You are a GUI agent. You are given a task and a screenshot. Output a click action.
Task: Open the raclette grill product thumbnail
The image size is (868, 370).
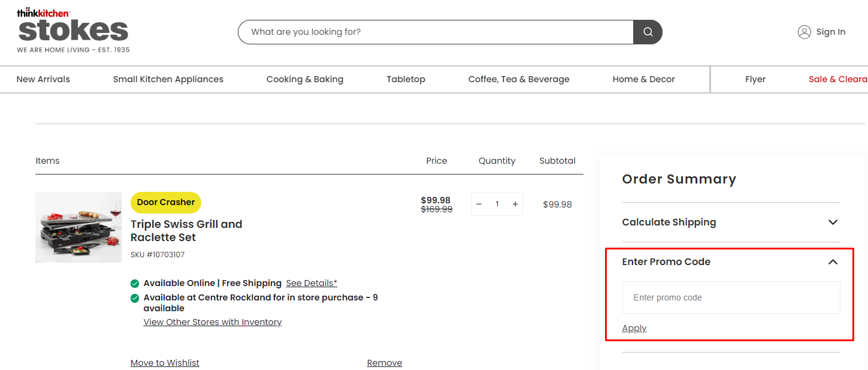78,227
